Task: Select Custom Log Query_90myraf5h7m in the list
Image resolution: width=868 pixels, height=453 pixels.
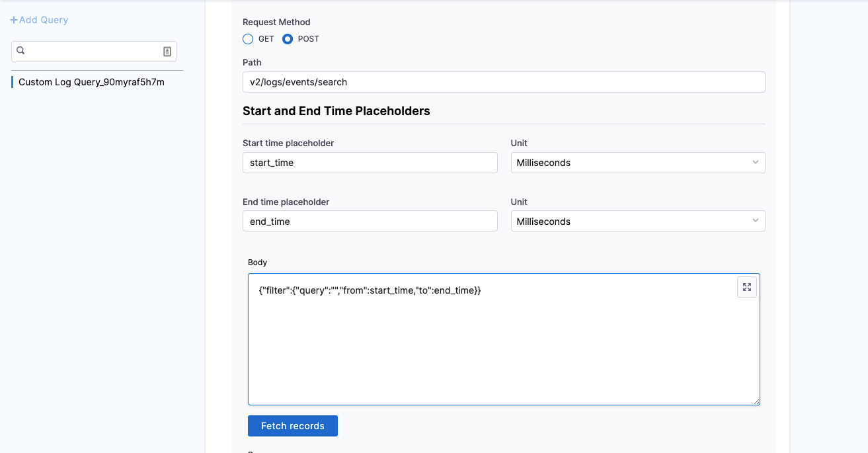Action: 91,82
